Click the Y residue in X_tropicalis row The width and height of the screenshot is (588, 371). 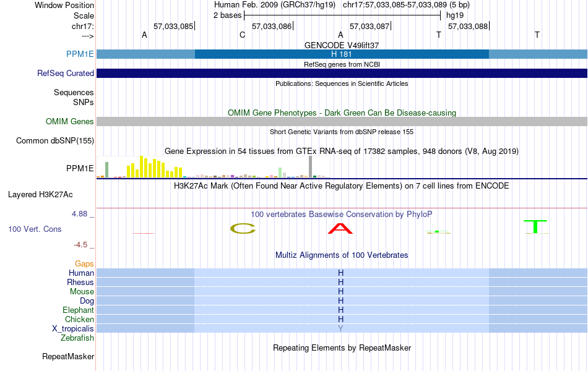pyautogui.click(x=340, y=329)
